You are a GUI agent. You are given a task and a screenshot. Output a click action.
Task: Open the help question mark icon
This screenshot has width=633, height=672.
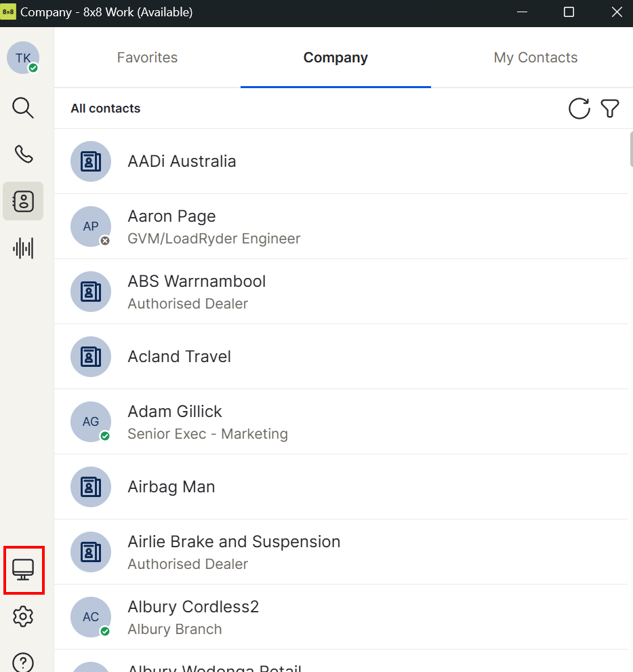23,661
